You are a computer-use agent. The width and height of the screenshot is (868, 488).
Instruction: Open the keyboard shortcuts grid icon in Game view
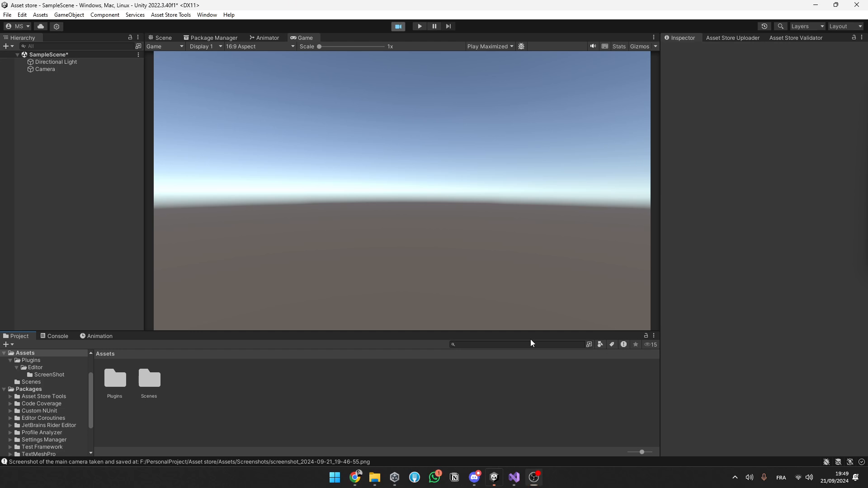click(605, 46)
